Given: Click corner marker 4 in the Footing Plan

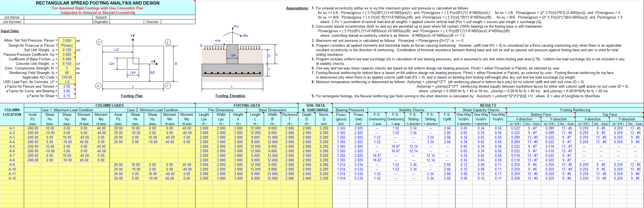Looking at the screenshot, I should click(98, 86).
